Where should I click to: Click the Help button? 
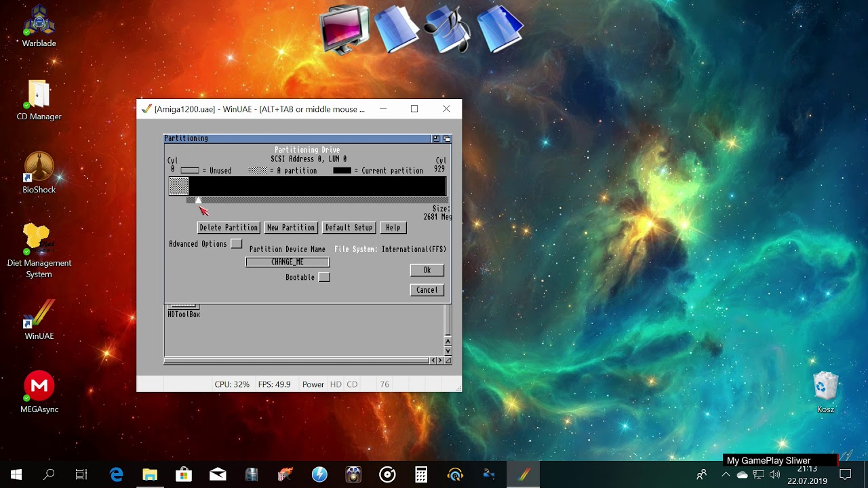coord(393,228)
